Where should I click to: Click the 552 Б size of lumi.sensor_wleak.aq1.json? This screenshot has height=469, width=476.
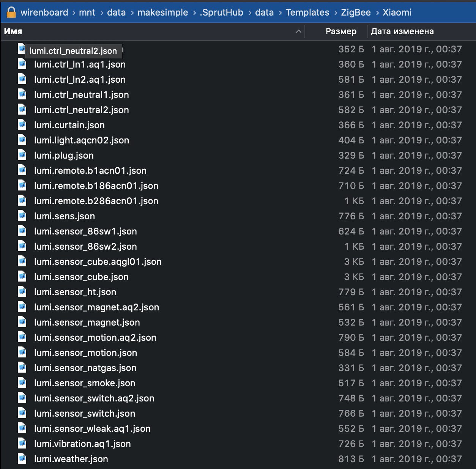[x=351, y=429]
